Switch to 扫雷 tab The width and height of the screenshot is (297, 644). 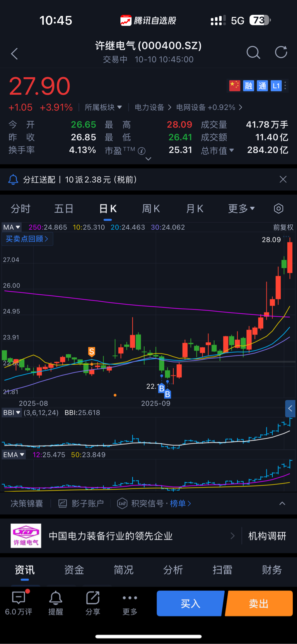pyautogui.click(x=223, y=570)
